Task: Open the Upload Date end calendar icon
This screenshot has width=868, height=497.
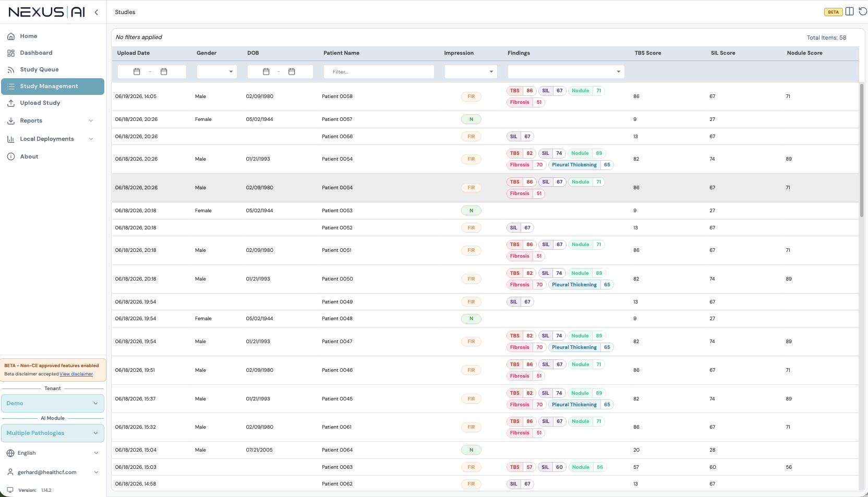Action: 164,72
